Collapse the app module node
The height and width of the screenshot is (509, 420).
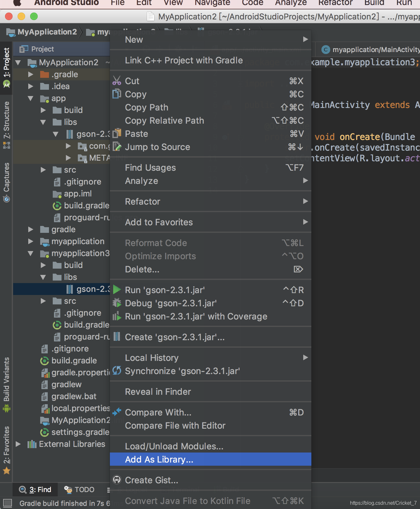(x=30, y=98)
